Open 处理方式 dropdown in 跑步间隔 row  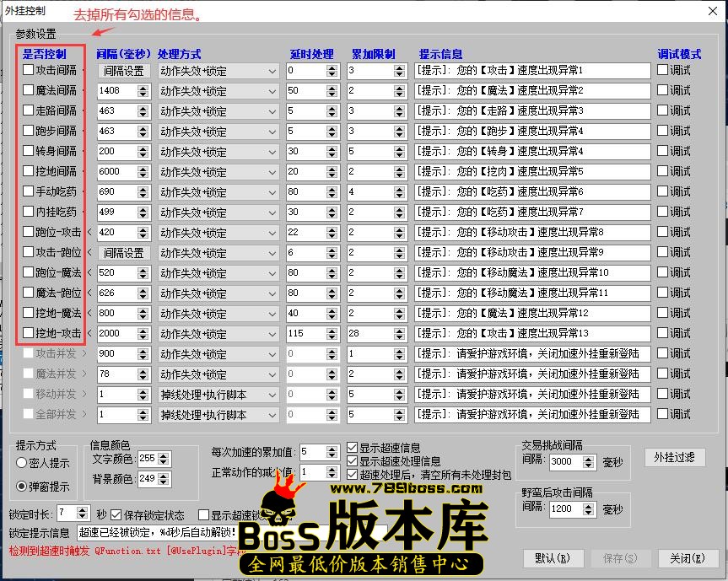(x=272, y=132)
